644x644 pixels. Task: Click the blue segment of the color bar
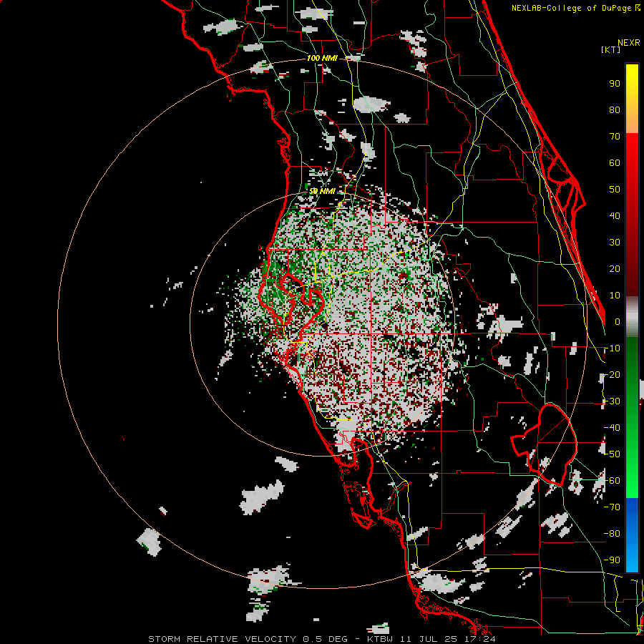632,535
